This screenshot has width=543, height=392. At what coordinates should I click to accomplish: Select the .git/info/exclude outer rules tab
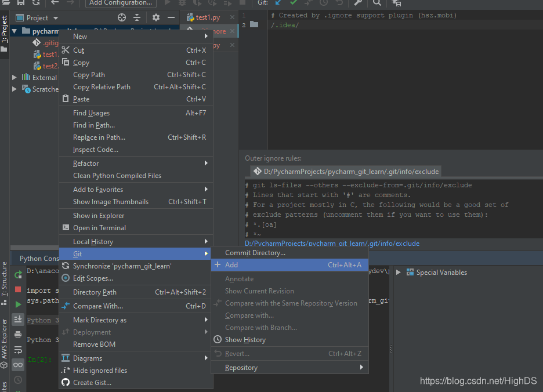[346, 172]
